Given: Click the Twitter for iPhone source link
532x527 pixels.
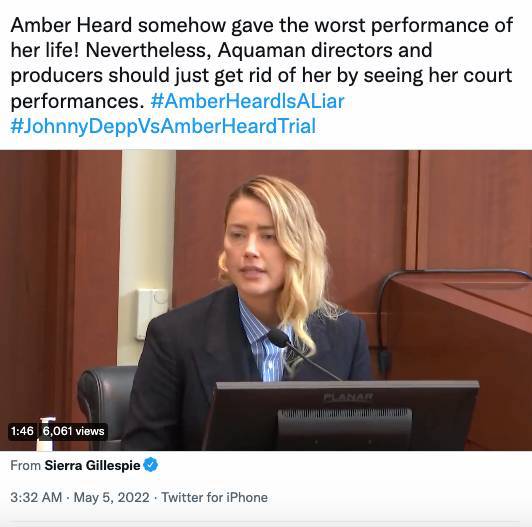Looking at the screenshot, I should (214, 497).
